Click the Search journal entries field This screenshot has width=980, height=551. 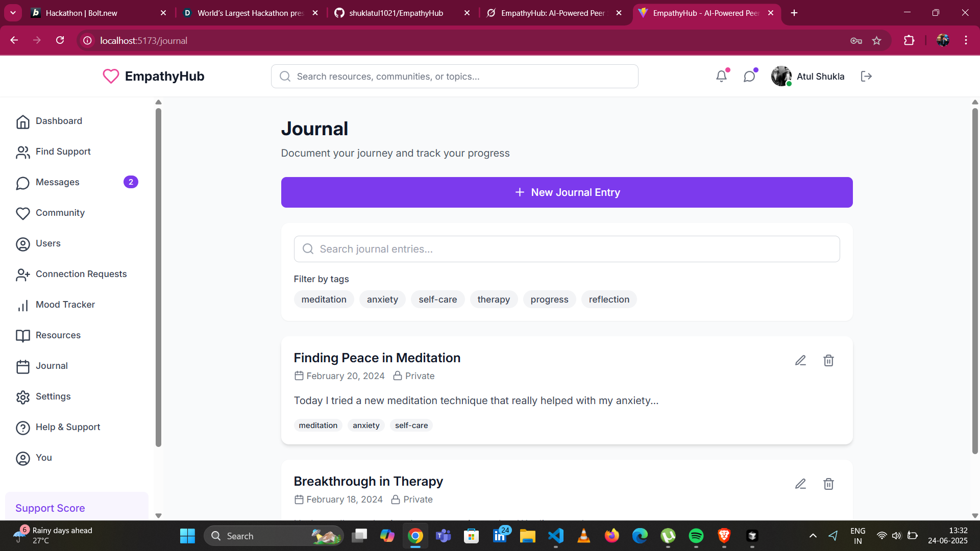click(x=567, y=249)
